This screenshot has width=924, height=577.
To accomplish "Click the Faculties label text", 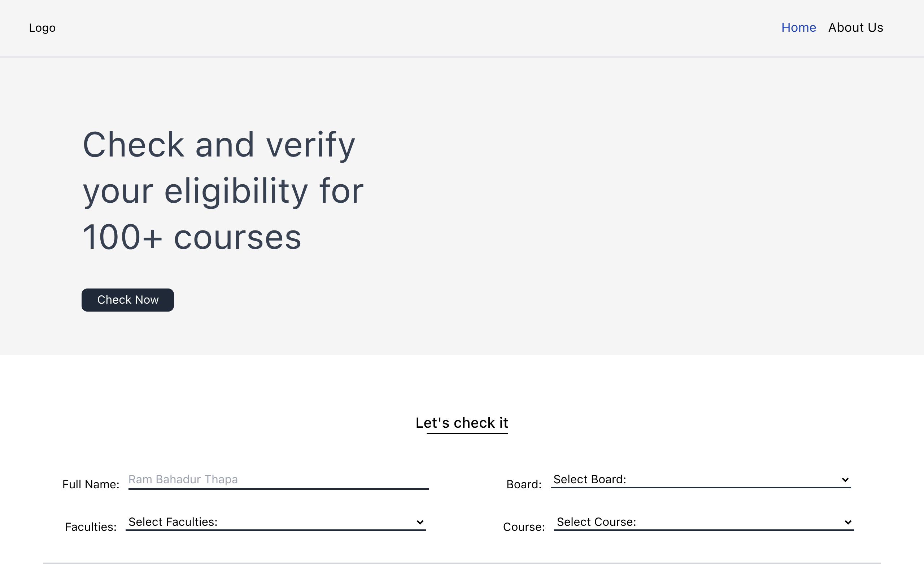I will [x=91, y=527].
